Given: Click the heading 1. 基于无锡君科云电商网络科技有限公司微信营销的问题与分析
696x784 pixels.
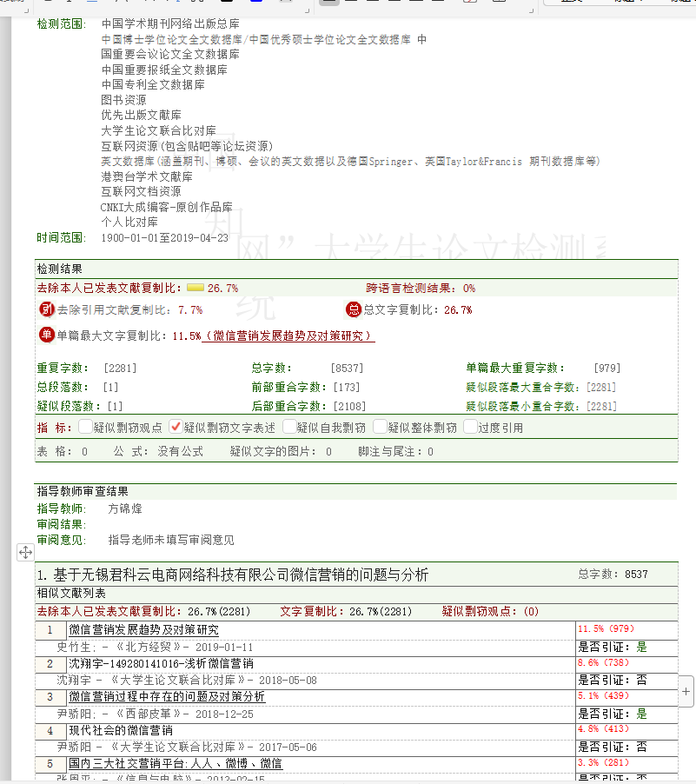Looking at the screenshot, I should click(x=233, y=575).
